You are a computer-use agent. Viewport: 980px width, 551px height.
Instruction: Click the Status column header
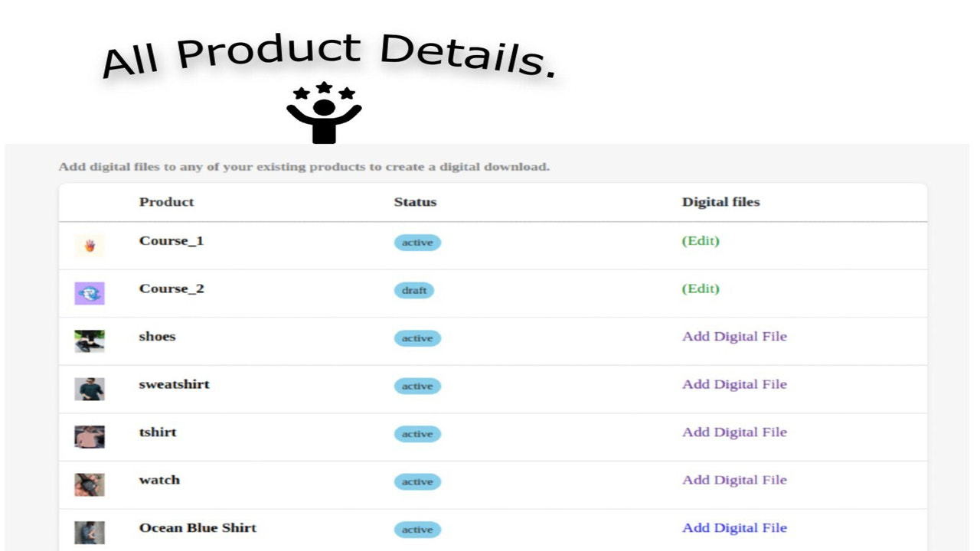pyautogui.click(x=415, y=202)
